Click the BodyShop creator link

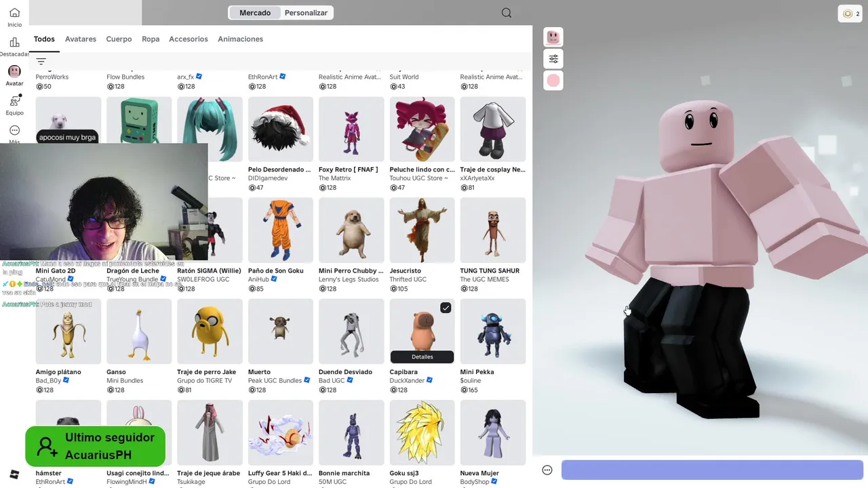[475, 482]
